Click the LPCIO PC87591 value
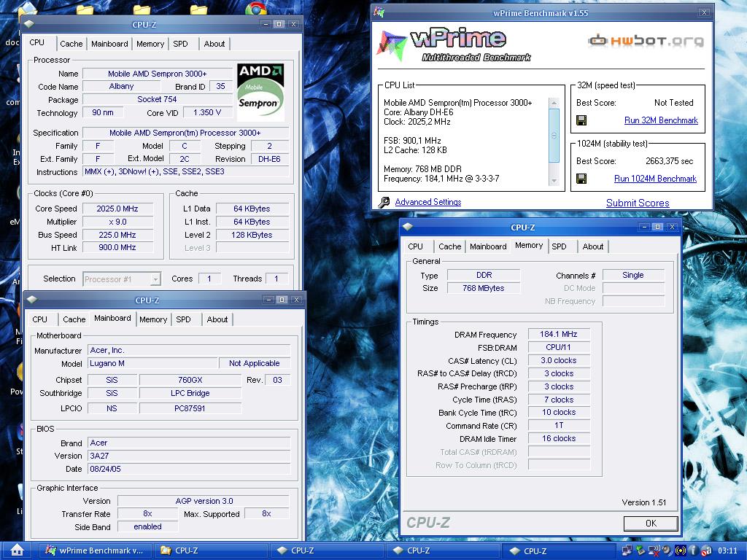 (x=190, y=408)
